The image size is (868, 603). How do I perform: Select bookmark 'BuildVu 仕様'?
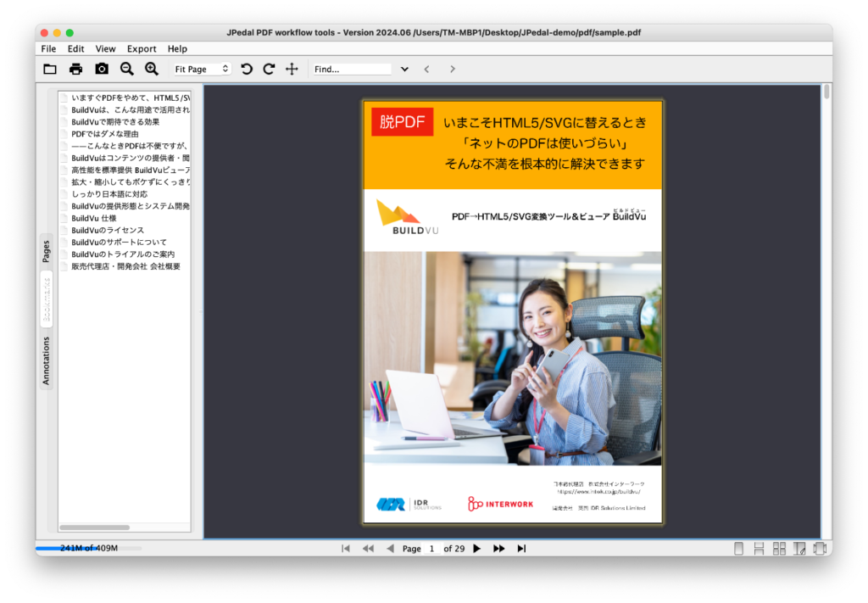click(88, 218)
